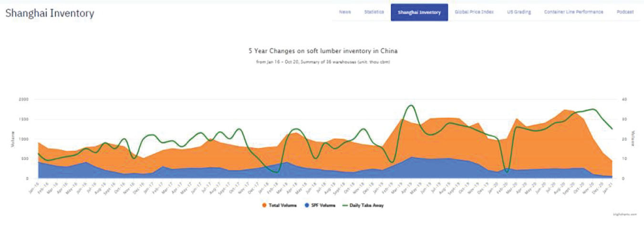This screenshot has width=644, height=234.
Task: Open the News tab
Action: pos(345,12)
